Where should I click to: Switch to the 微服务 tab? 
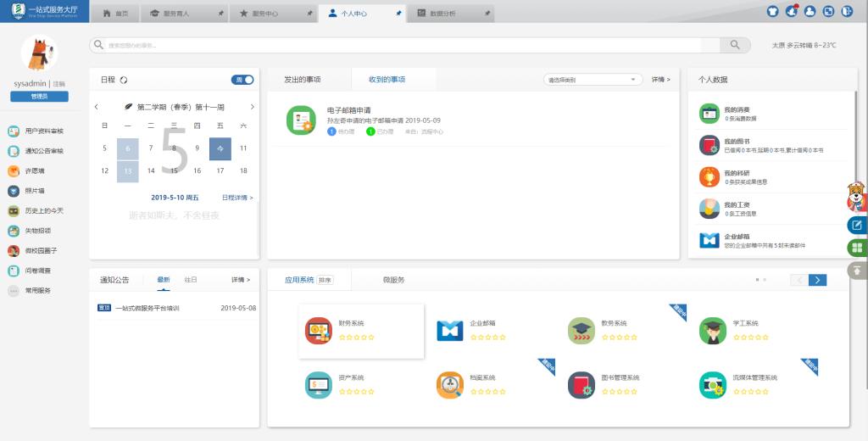(x=393, y=280)
